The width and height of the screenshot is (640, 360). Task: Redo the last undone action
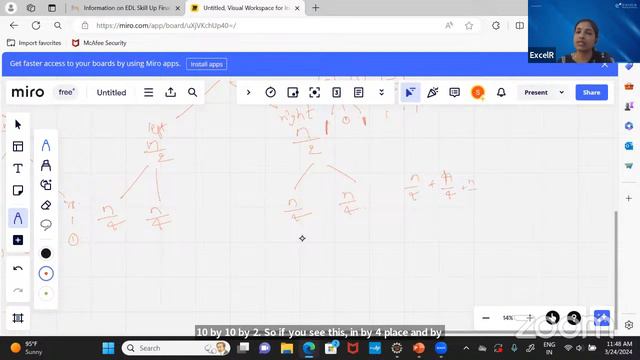[x=18, y=290]
